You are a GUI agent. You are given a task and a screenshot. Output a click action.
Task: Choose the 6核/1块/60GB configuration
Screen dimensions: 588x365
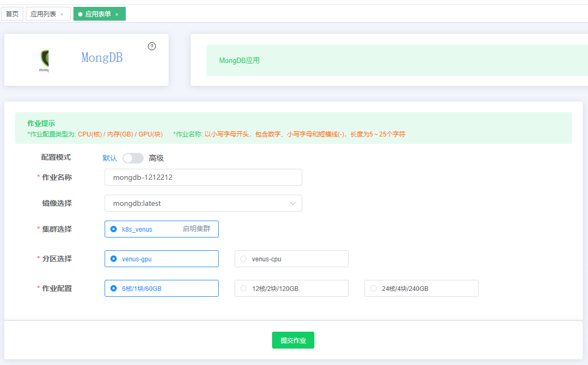162,288
